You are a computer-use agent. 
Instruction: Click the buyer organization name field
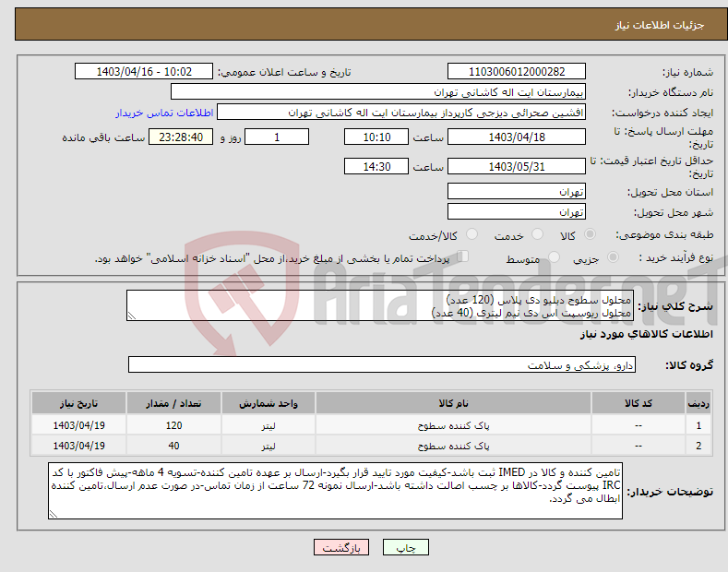point(378,92)
